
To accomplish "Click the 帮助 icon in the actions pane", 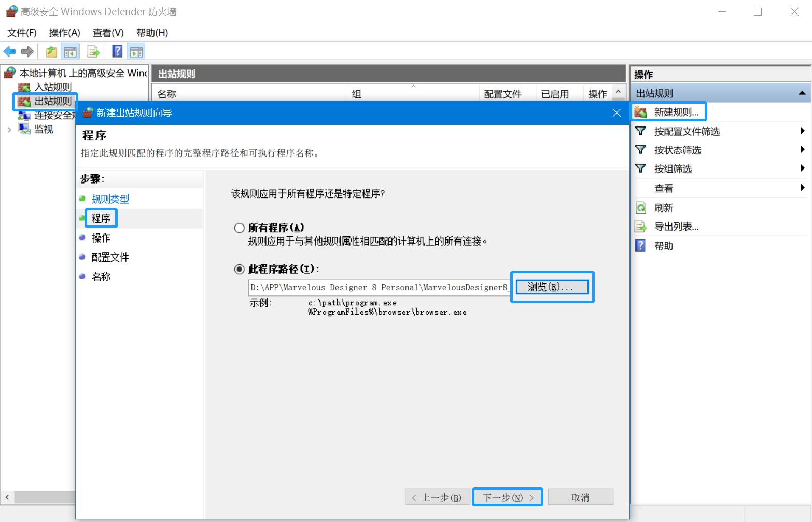I will click(641, 246).
